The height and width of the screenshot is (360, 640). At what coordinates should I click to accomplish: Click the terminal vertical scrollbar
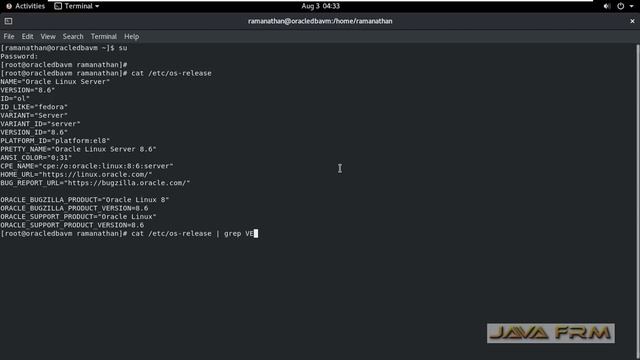tap(638, 200)
